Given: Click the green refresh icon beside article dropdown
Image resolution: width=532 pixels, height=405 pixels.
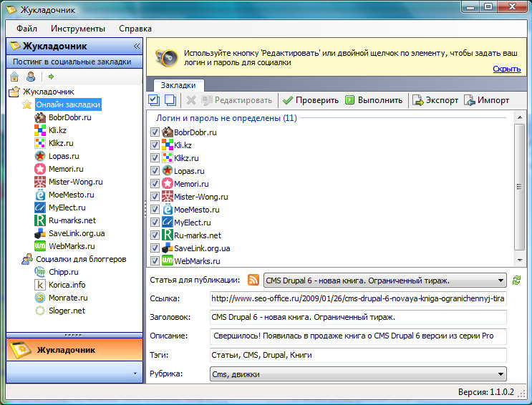Looking at the screenshot, I should [x=517, y=280].
